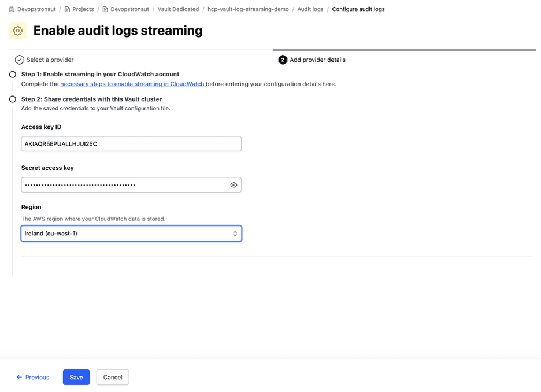Click inside the Access key ID field
The width and height of the screenshot is (541, 392).
tap(131, 143)
